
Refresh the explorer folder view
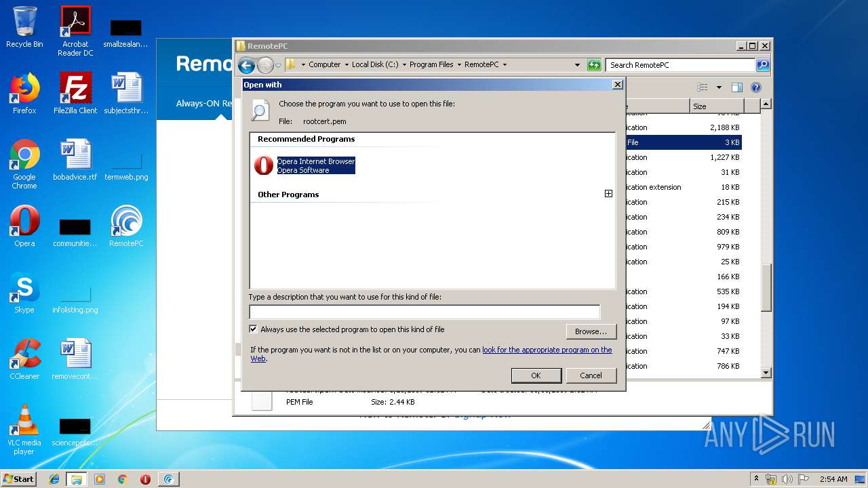(x=594, y=65)
